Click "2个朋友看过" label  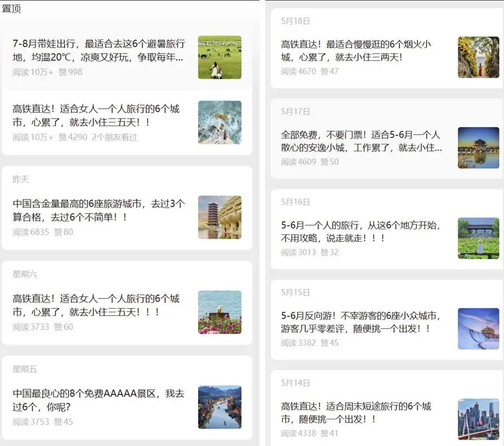[x=115, y=137]
